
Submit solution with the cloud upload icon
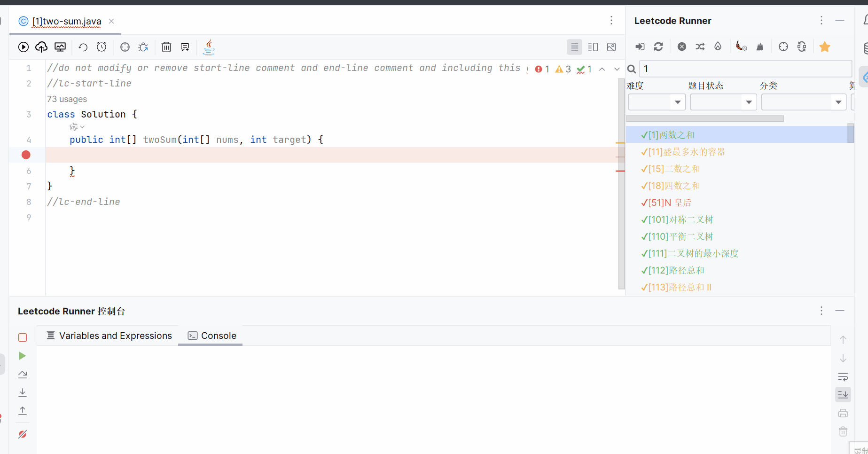[x=41, y=47]
